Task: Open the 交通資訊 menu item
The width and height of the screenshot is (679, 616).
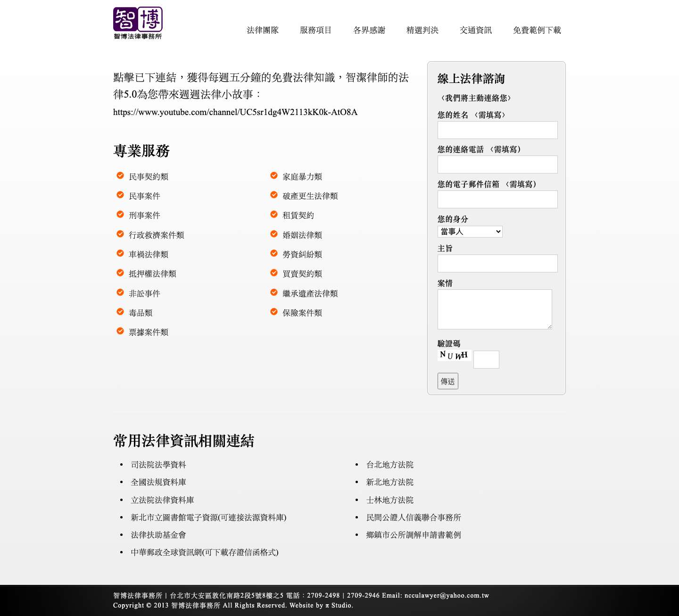Action: [x=476, y=30]
